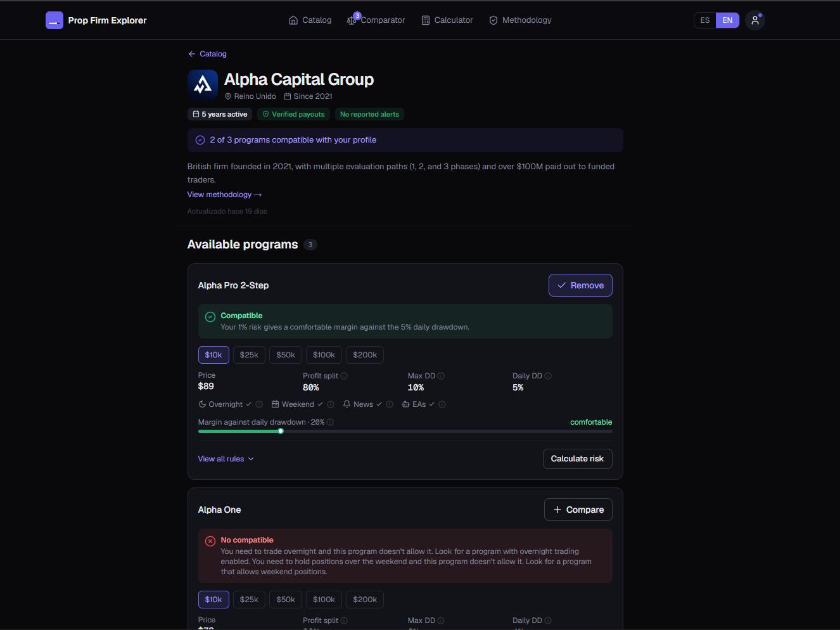Click the Alpha Capital Group logo
The width and height of the screenshot is (840, 630).
(x=203, y=84)
